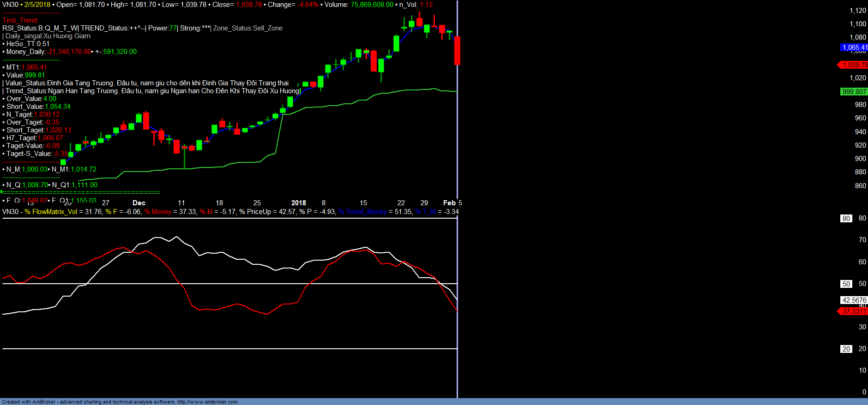Click the large red candle at far right
This screenshot has height=405, width=868.
tap(457, 51)
